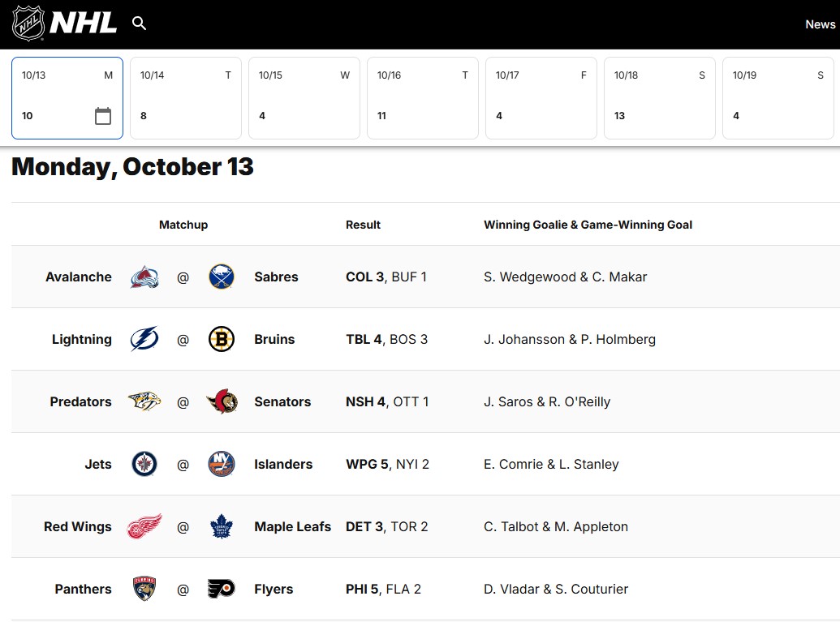This screenshot has width=840, height=622.
Task: Open the Maple Leafs team link
Action: coord(293,525)
